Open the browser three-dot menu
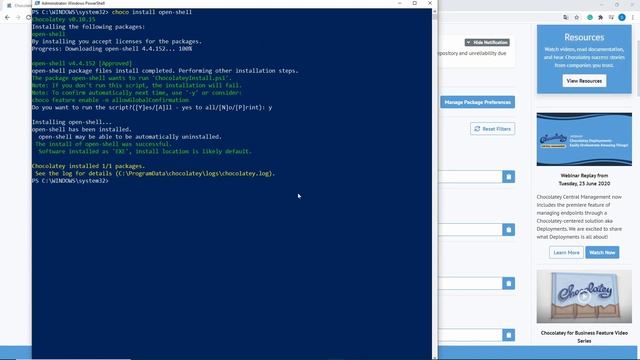Viewport: 640px width, 360px height. (633, 18)
